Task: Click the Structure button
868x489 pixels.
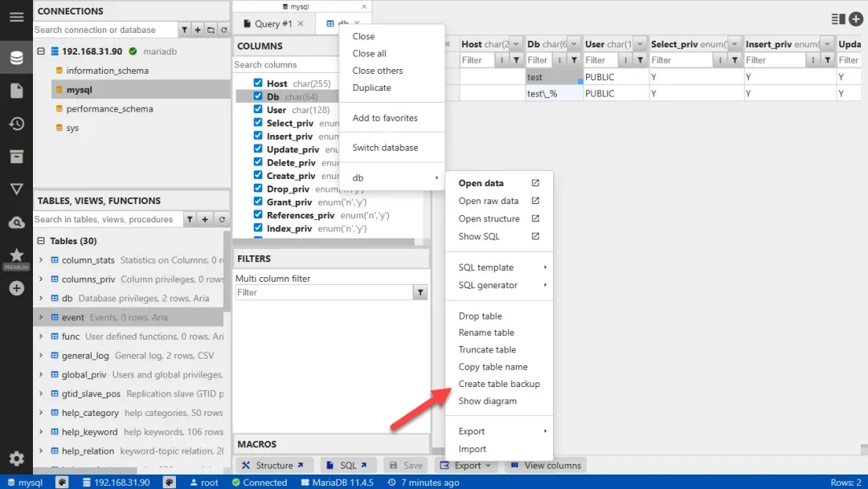Action: point(273,466)
